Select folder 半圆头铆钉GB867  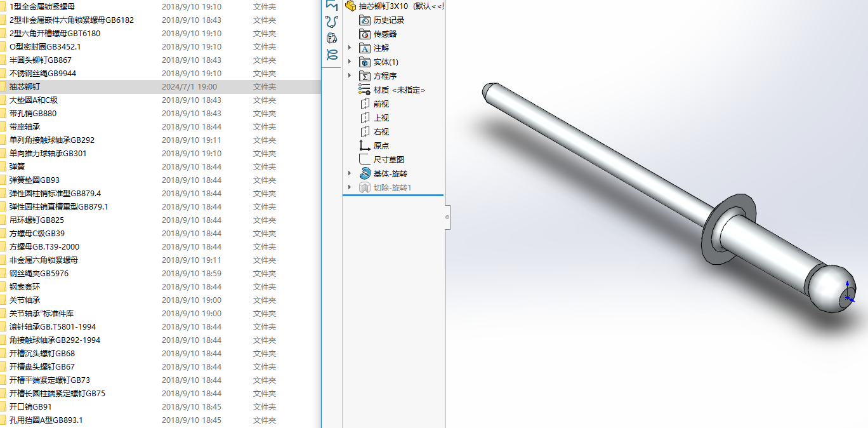pos(41,60)
